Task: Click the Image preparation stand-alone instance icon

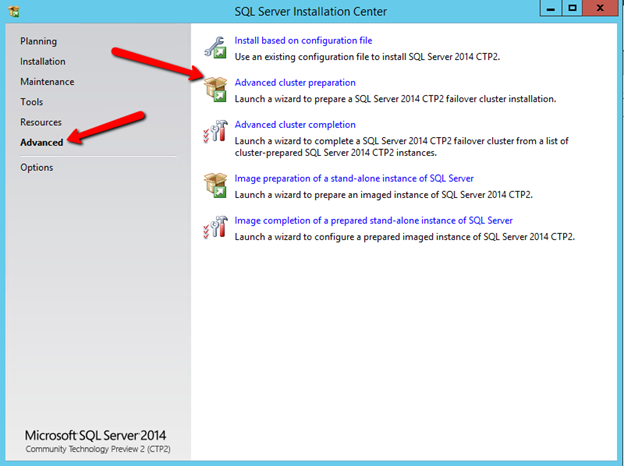Action: (x=215, y=185)
